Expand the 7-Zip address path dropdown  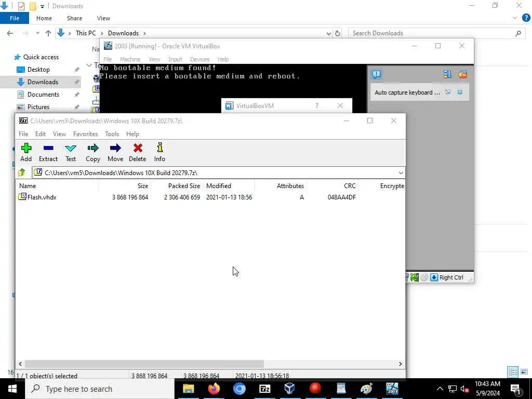coord(401,172)
